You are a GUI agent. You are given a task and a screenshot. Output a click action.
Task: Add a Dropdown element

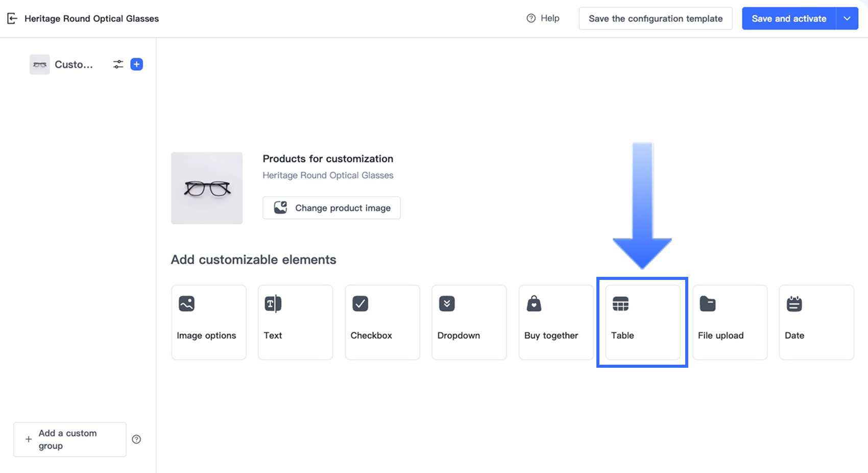(469, 322)
